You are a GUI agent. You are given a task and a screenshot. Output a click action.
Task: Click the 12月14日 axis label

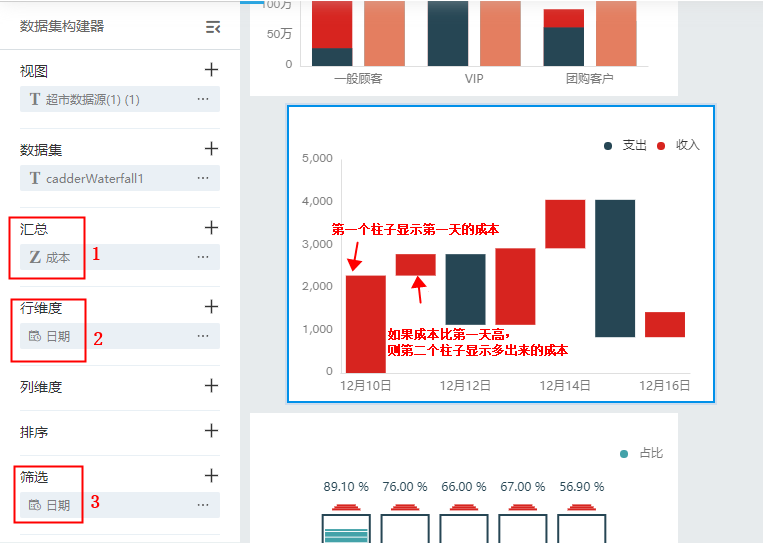click(x=565, y=386)
